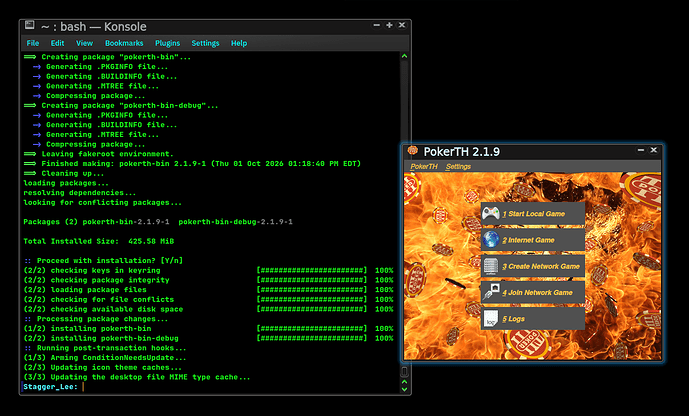
Task: Click the globe icon for Internet Game
Action: click(491, 240)
